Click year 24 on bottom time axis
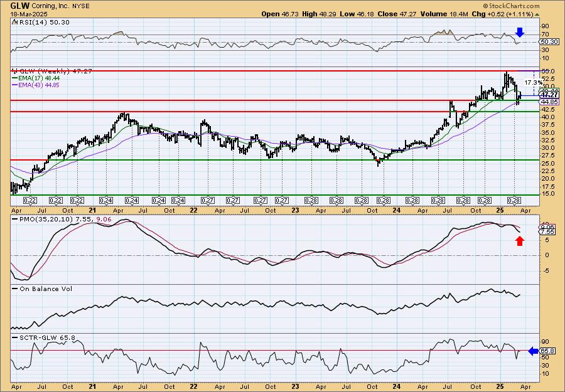Image resolution: width=565 pixels, height=392 pixels. [x=397, y=386]
